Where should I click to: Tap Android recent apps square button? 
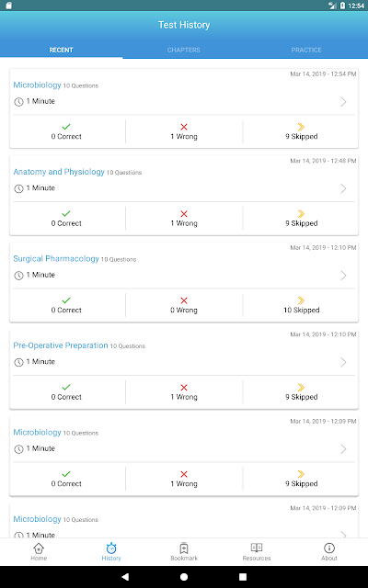pos(243,577)
